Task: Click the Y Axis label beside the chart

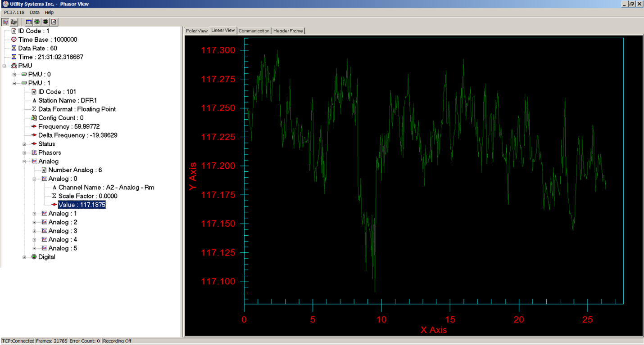Action: coord(193,176)
